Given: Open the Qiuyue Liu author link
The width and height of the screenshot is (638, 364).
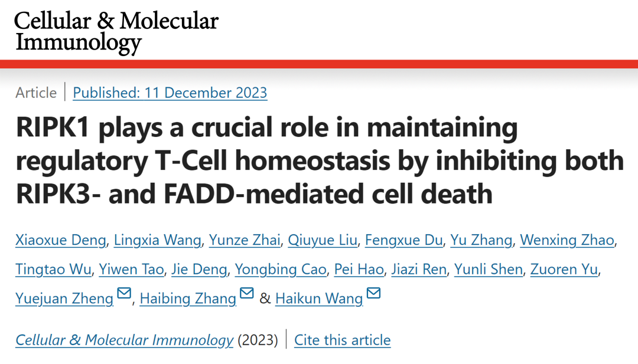Looking at the screenshot, I should coord(323,240).
